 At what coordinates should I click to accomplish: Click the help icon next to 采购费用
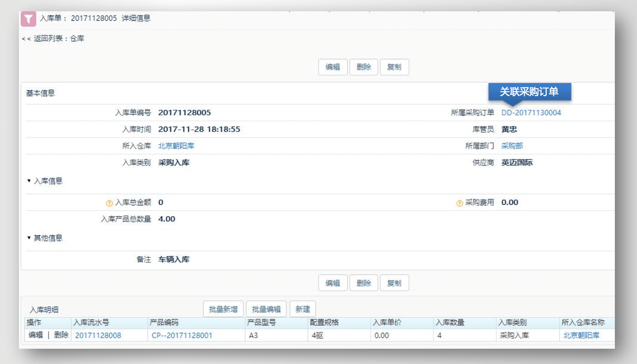pos(459,203)
